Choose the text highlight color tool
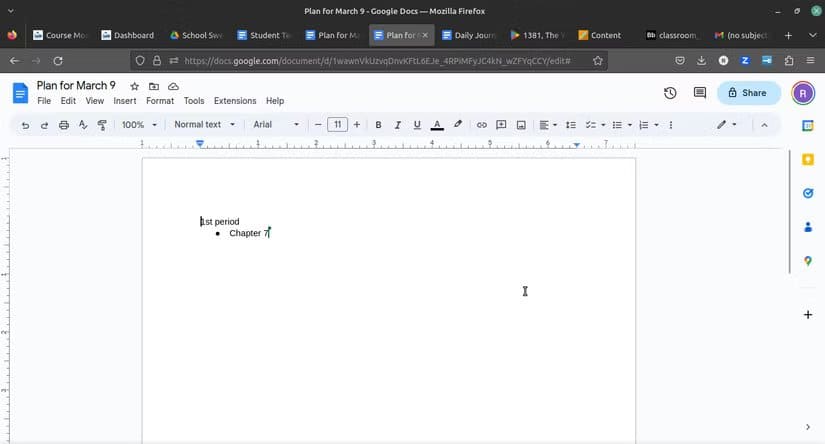The width and height of the screenshot is (825, 444). [458, 125]
